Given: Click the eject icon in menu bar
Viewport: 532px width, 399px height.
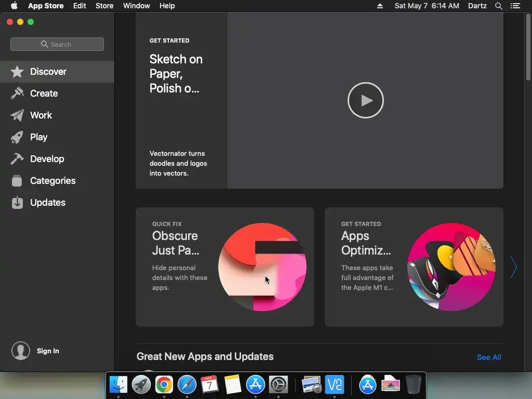Looking at the screenshot, I should (x=380, y=6).
